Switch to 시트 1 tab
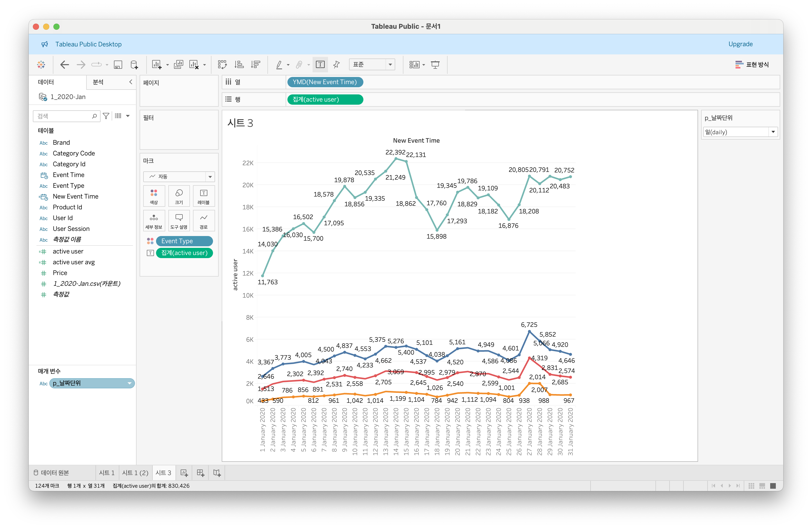This screenshot has width=812, height=529. tap(107, 473)
